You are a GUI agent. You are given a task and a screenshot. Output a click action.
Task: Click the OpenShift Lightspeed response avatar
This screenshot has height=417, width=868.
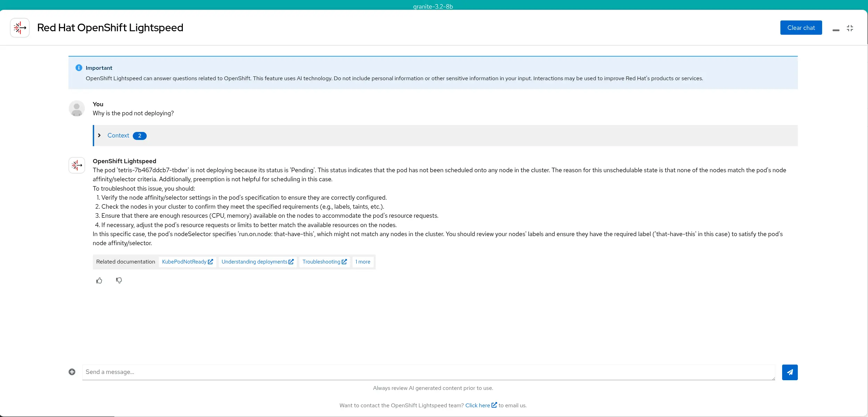(x=77, y=165)
